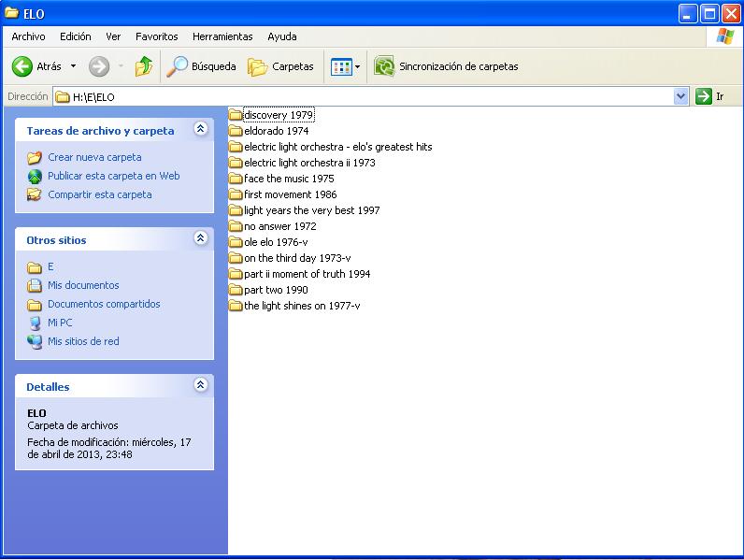This screenshot has width=744, height=560.
Task: Click the address field showing H:\E\ELO
Action: [x=364, y=97]
